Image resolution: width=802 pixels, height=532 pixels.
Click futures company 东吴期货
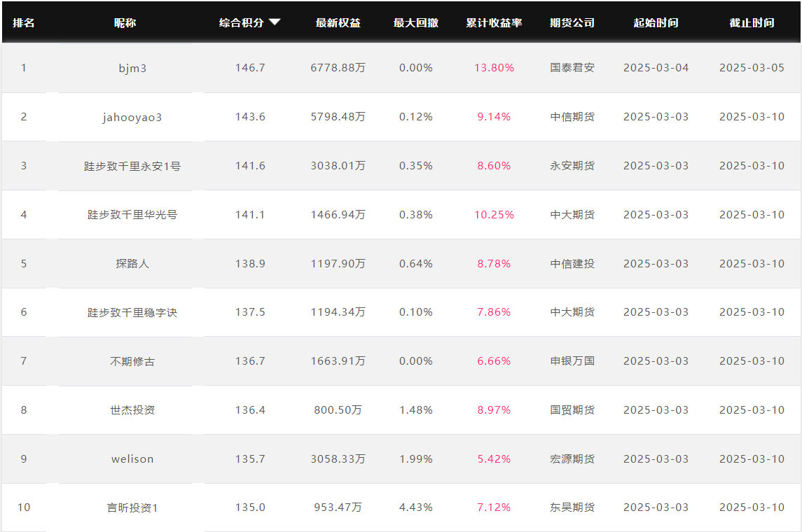tap(572, 507)
